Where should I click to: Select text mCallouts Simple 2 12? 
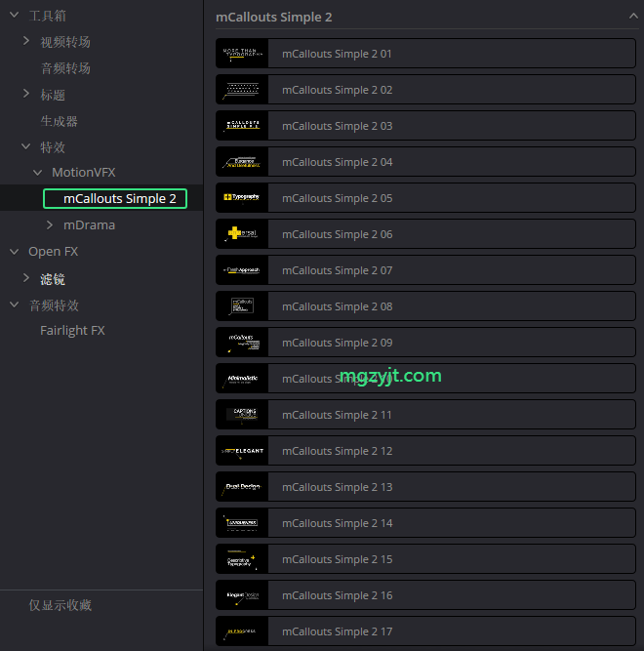pos(337,451)
